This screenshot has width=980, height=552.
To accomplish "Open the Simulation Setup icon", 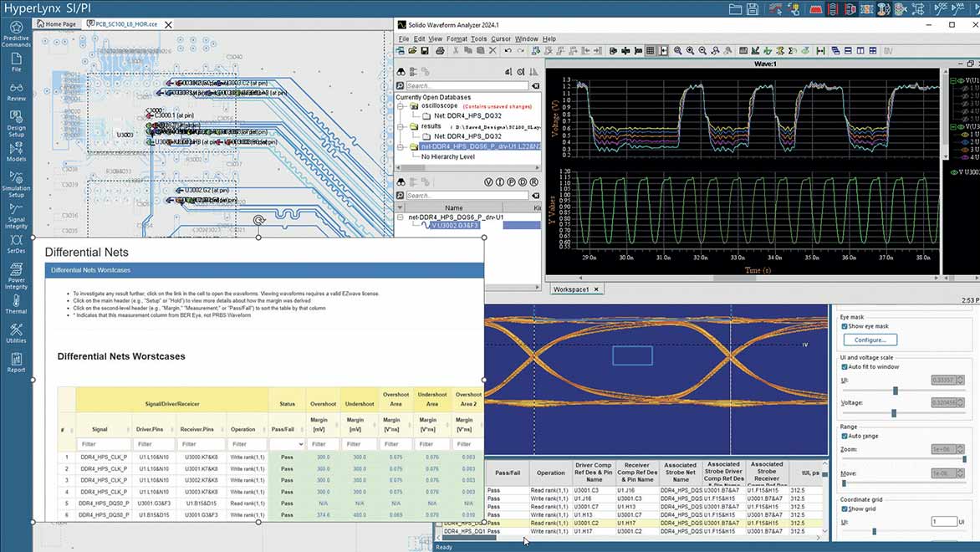I will point(16,184).
